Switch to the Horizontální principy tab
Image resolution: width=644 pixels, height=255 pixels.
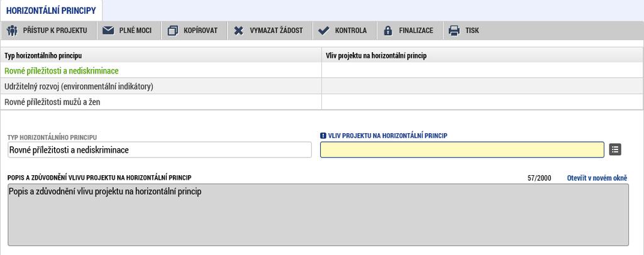51,11
